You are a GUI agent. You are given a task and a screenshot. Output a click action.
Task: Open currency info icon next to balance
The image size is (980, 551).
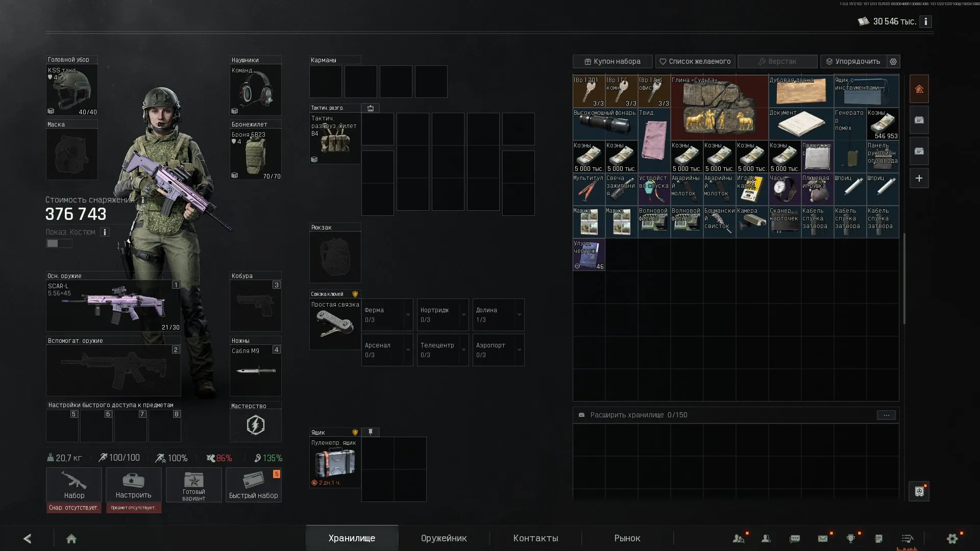tap(925, 21)
